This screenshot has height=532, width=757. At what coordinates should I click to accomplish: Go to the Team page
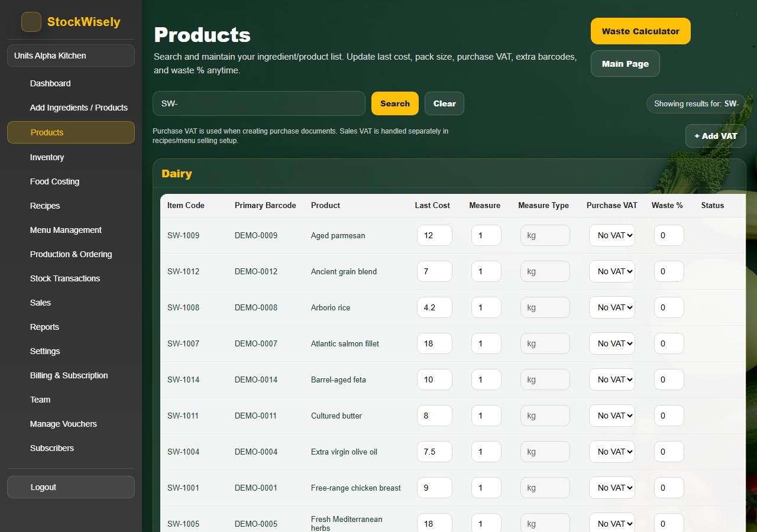tap(71, 400)
